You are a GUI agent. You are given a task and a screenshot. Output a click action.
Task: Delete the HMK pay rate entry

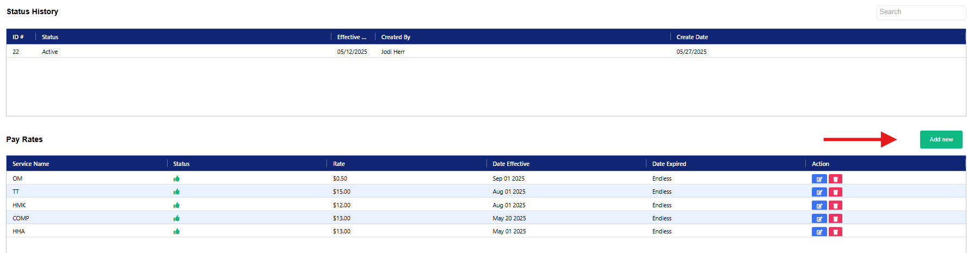click(x=835, y=206)
